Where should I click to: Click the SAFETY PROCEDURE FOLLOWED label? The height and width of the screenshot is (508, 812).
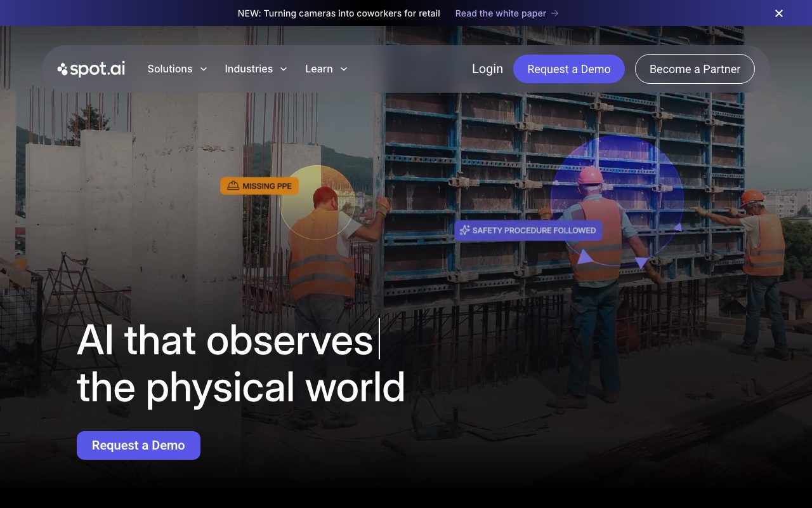[x=528, y=231]
